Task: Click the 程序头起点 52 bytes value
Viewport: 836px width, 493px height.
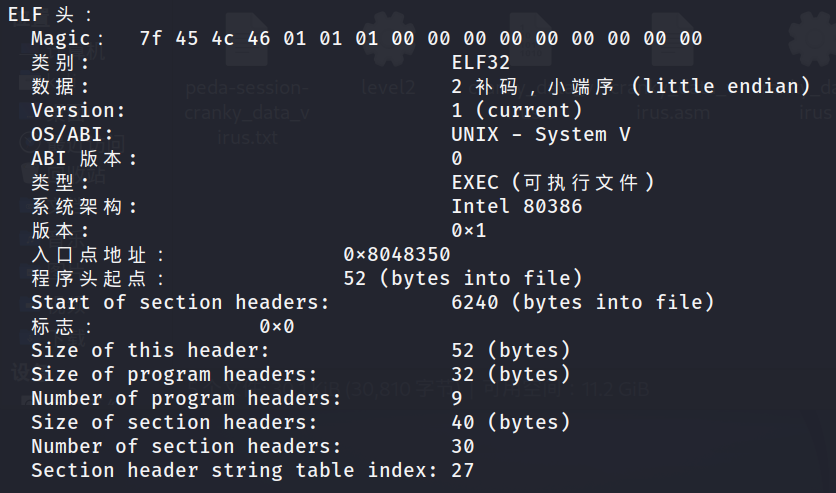Action: [x=463, y=278]
